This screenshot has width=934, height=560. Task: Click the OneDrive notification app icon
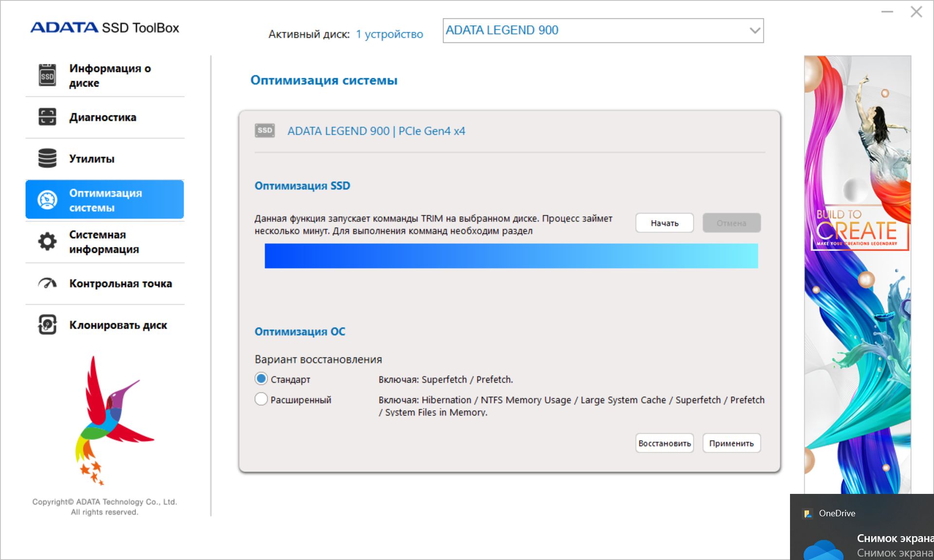pyautogui.click(x=808, y=513)
